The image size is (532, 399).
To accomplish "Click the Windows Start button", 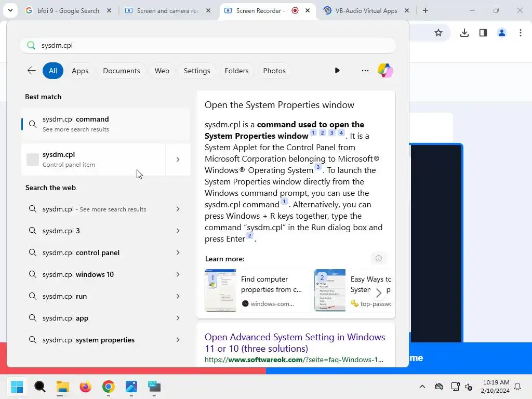I will point(17,387).
